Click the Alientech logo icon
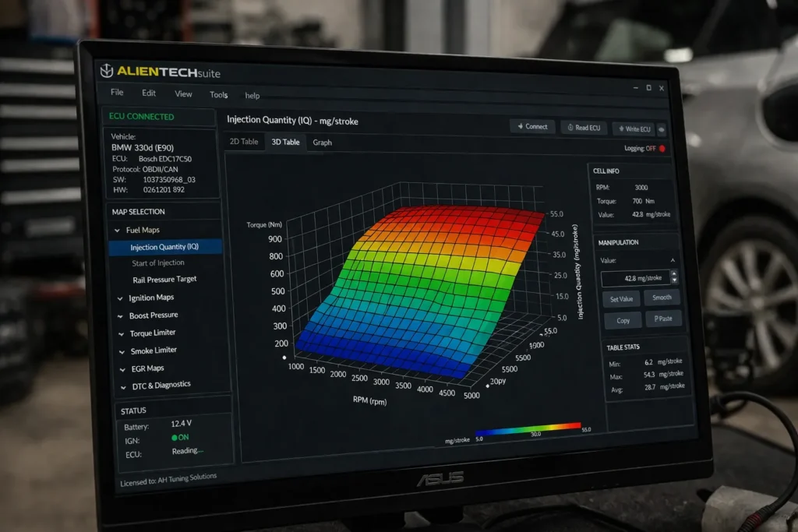 (x=107, y=71)
